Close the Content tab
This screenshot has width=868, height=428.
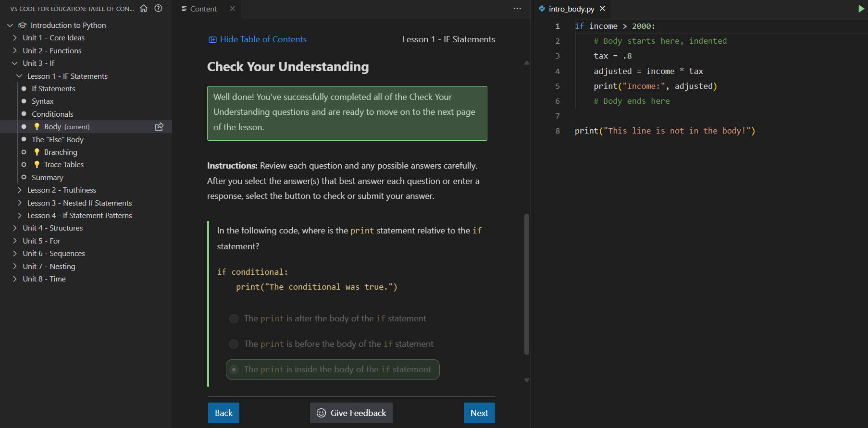[233, 9]
